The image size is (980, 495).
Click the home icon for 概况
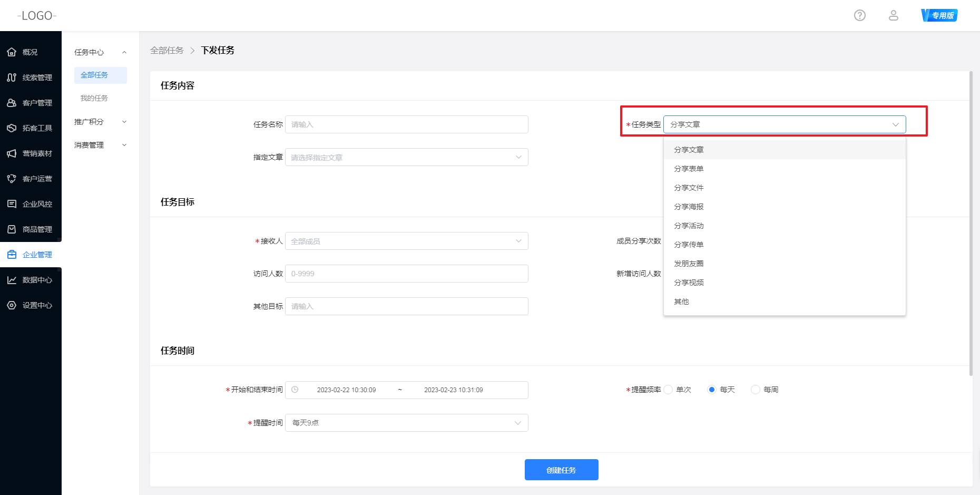(x=12, y=52)
